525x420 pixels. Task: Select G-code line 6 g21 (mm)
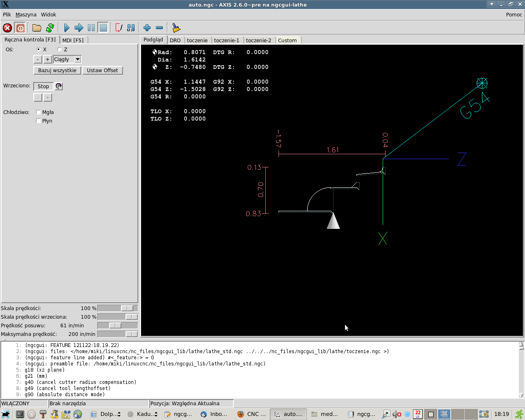36,376
